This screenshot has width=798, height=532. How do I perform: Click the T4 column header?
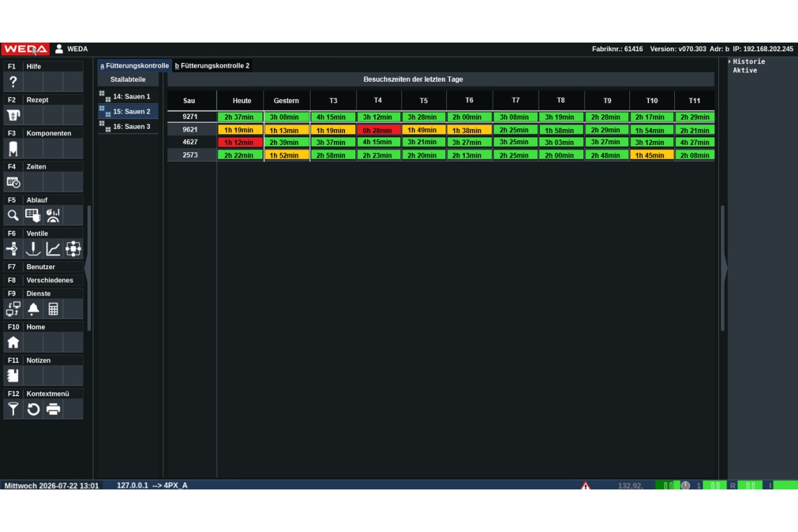378,100
